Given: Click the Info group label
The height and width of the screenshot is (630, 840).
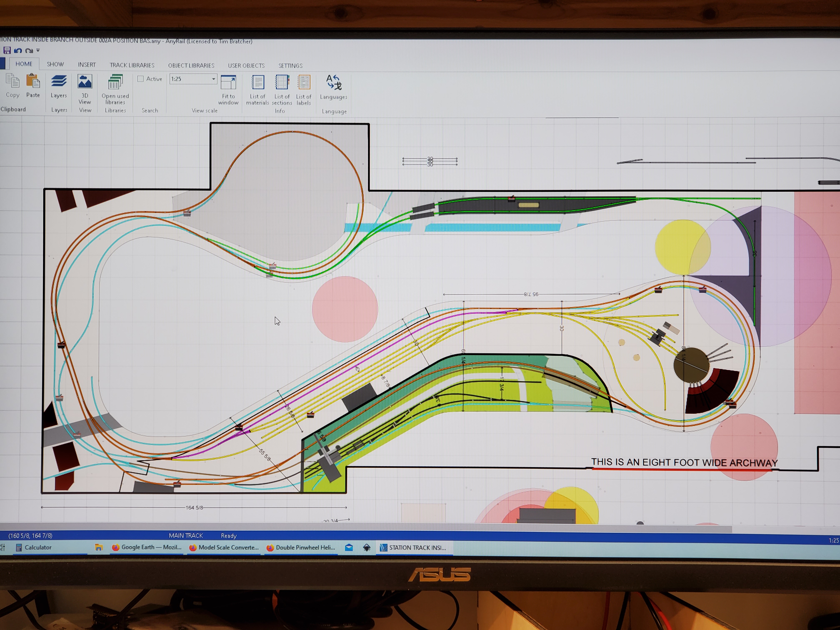Looking at the screenshot, I should pos(280,111).
